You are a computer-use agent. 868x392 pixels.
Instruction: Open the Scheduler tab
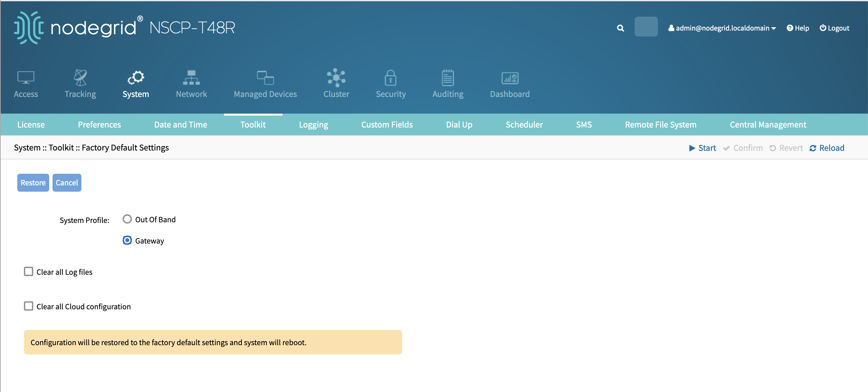tap(524, 125)
